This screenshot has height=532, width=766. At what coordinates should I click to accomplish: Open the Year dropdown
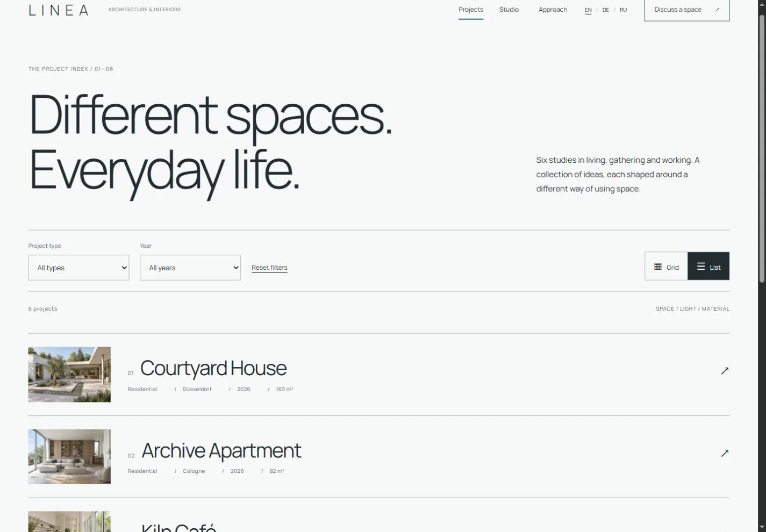pos(190,268)
